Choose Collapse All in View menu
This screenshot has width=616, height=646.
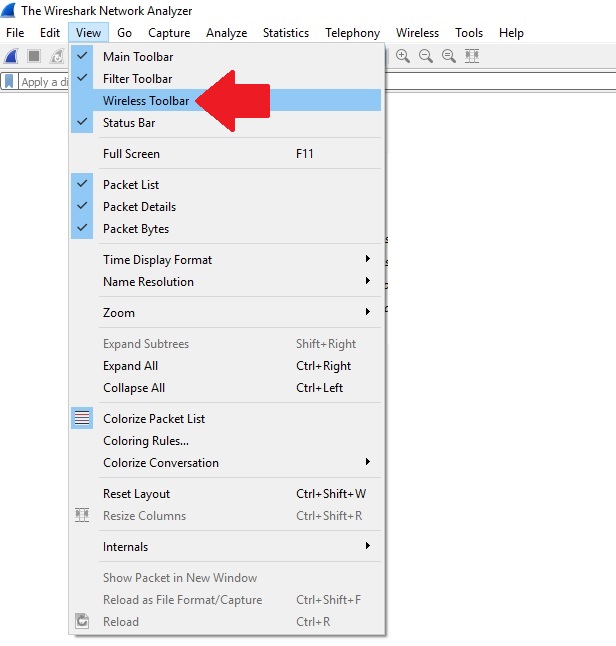pos(225,387)
